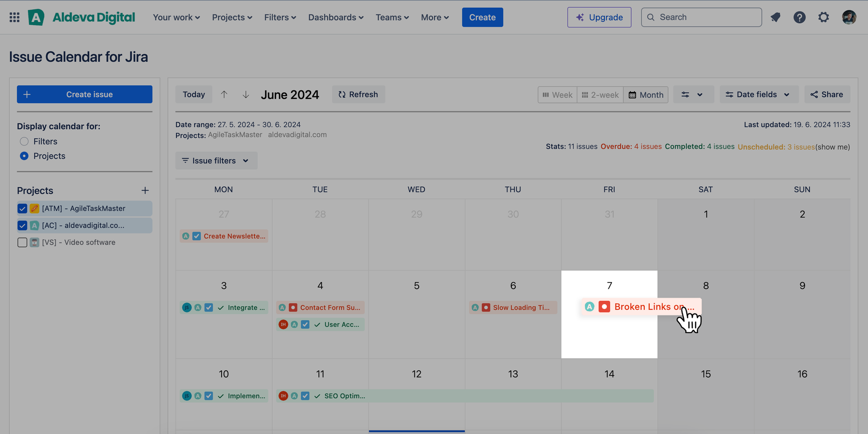Click red bug icon on Slow Loading Ti... issue

(486, 308)
